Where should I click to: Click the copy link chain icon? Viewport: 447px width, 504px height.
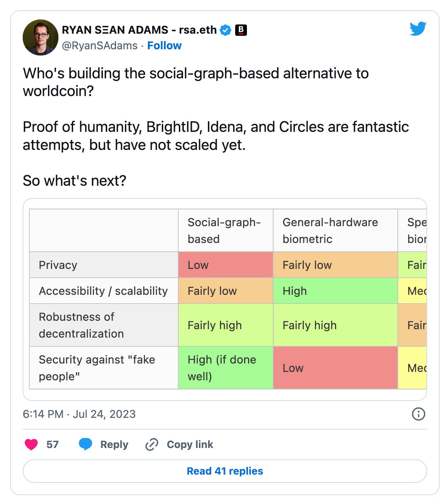point(152,444)
